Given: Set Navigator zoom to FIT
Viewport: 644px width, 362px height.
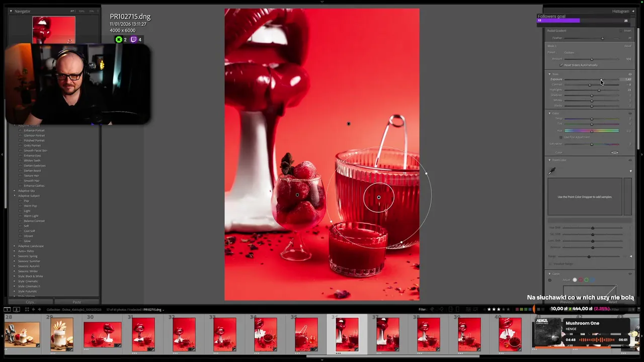Looking at the screenshot, I should 72,11.
